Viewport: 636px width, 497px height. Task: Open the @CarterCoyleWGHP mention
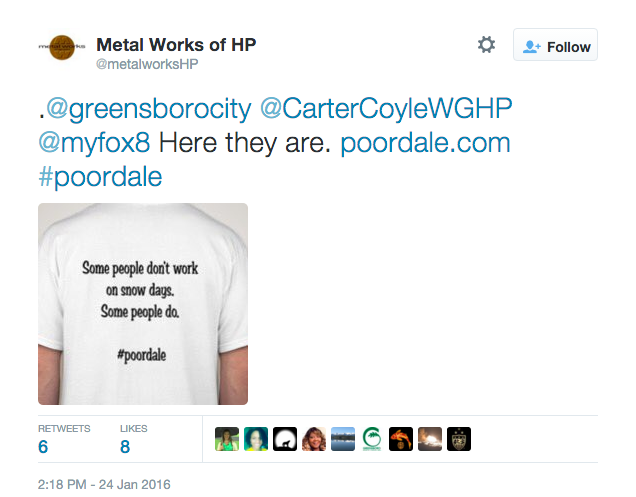[386, 110]
